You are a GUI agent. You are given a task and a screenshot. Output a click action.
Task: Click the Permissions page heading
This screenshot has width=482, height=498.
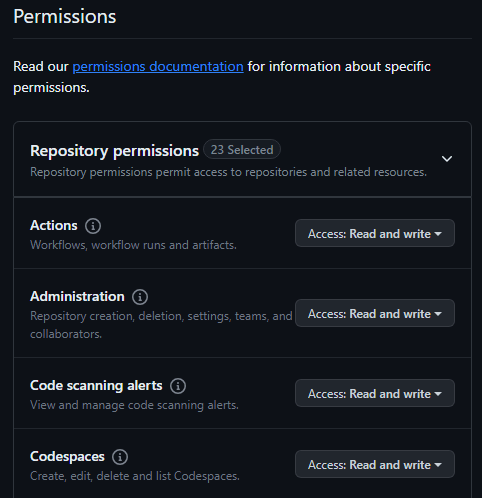[x=65, y=16]
